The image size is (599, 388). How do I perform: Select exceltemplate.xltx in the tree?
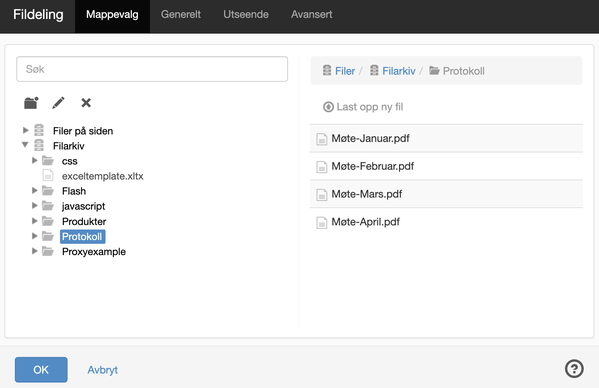click(103, 176)
